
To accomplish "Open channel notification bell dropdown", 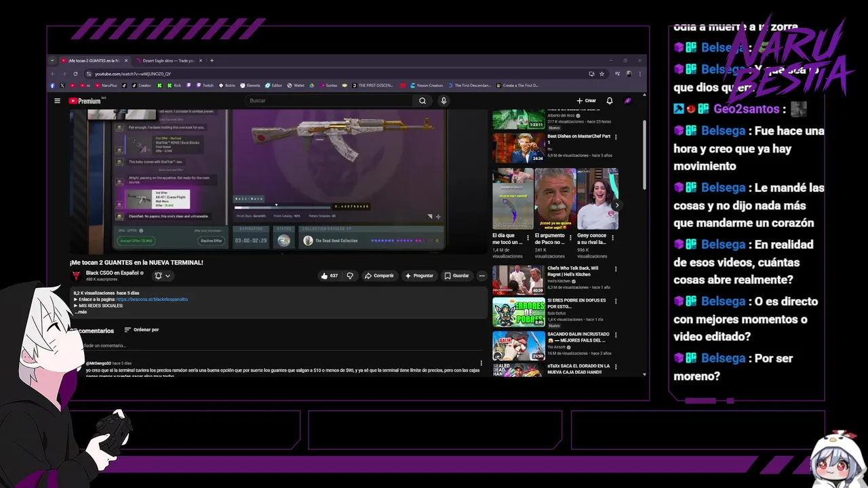I will (163, 276).
